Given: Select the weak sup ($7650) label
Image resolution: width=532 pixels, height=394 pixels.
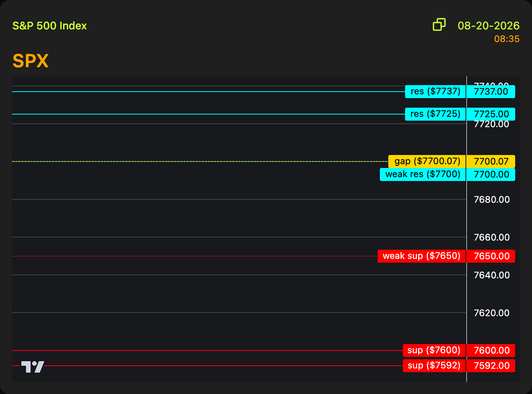Looking at the screenshot, I should [422, 256].
